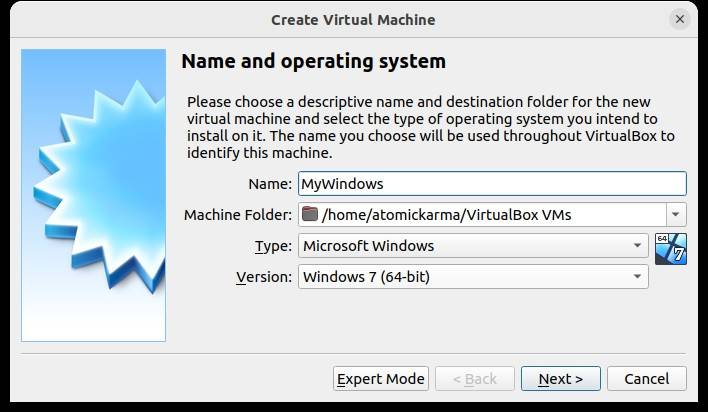Viewport: 708px width, 412px height.
Task: Click the "Name and operating system" heading
Action: pos(313,62)
